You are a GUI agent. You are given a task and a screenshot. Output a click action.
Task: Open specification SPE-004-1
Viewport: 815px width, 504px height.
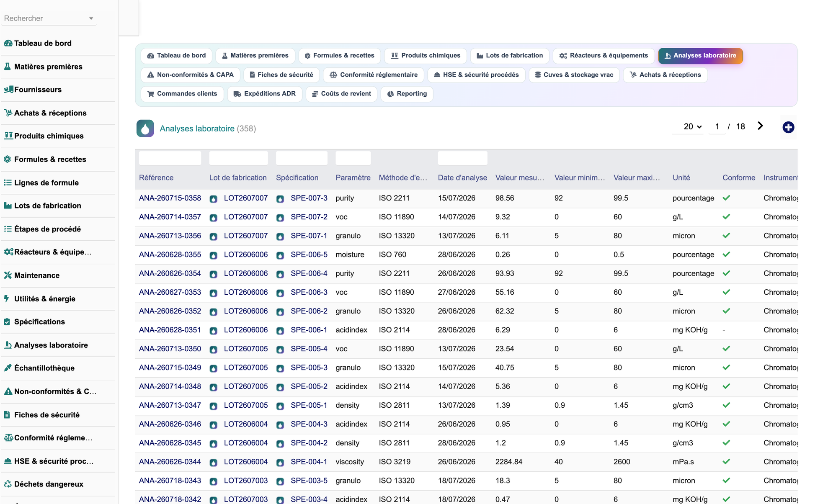(309, 462)
